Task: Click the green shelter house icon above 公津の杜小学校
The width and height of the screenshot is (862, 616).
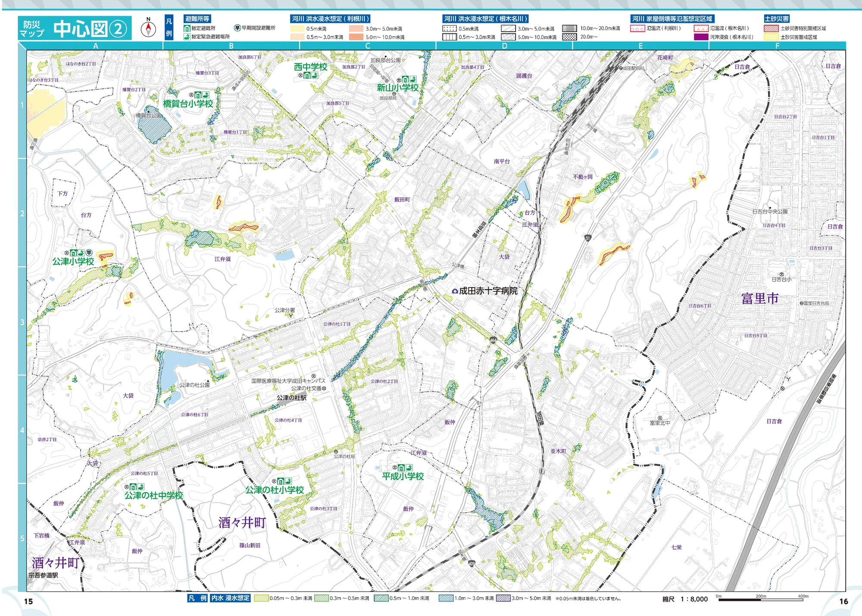Action: click(281, 481)
